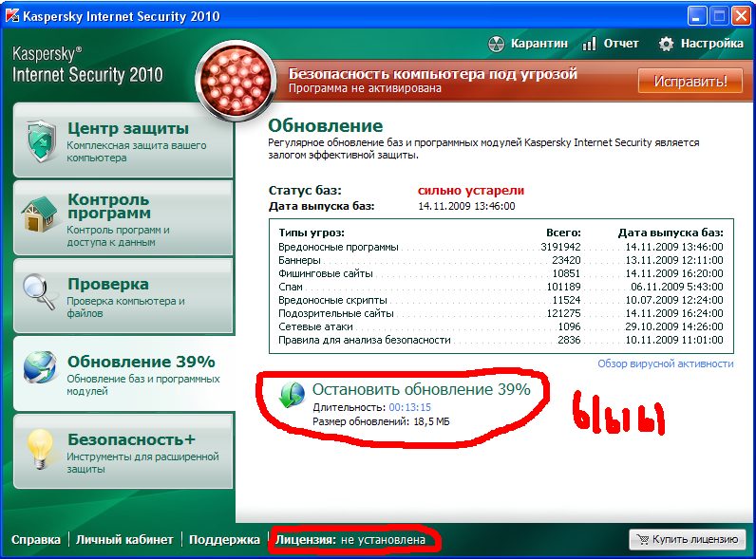The height and width of the screenshot is (559, 756).
Task: Open the Карантин quarantine icon
Action: pos(496,44)
